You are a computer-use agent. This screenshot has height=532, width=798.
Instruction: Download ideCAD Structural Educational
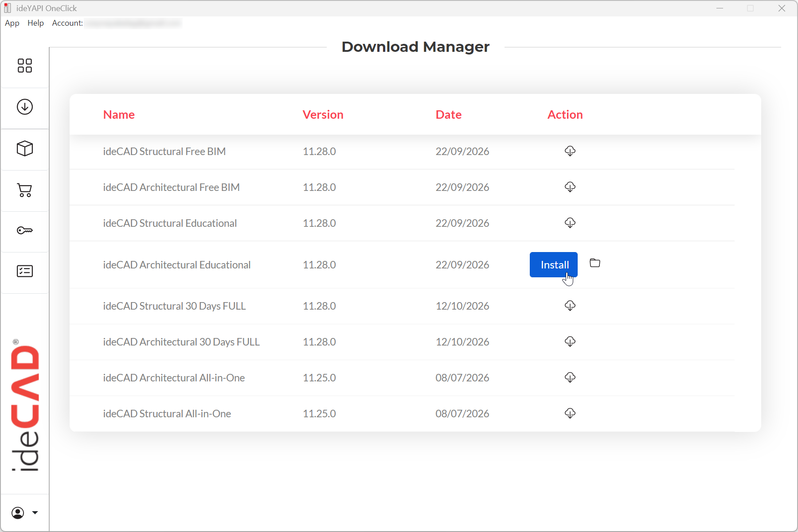pyautogui.click(x=570, y=223)
